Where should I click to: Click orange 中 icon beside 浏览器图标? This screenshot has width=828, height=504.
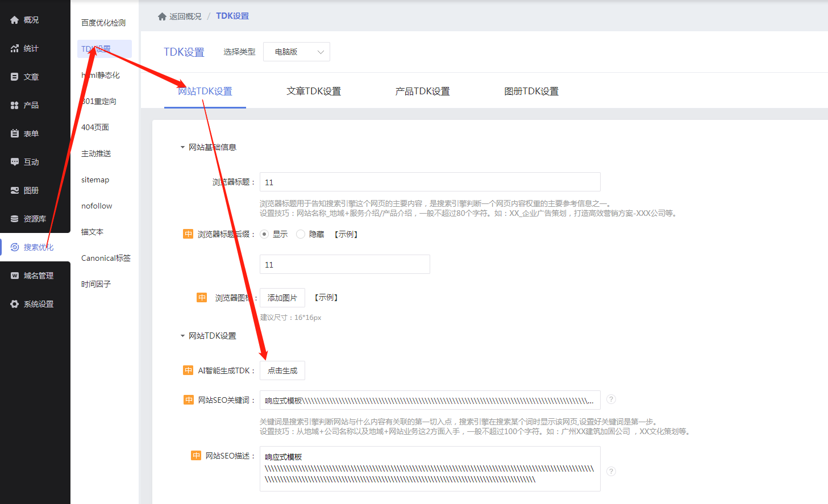pyautogui.click(x=202, y=297)
